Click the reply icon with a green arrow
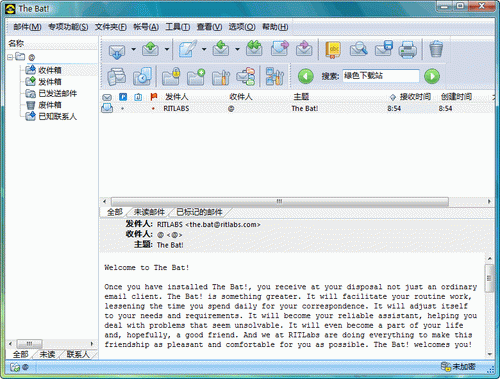This screenshot has height=379, width=500. point(221,49)
